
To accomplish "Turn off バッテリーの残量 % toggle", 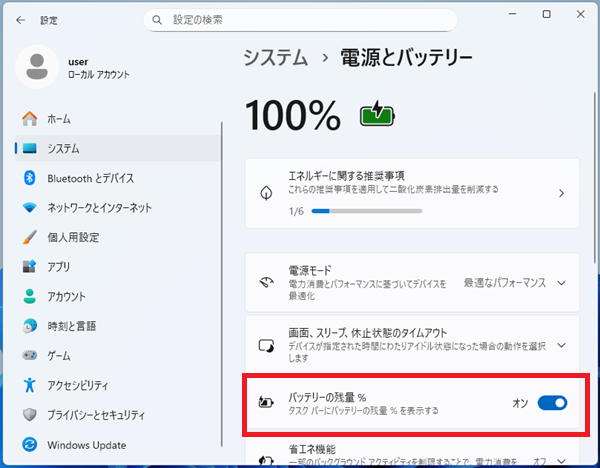I will tap(552, 403).
